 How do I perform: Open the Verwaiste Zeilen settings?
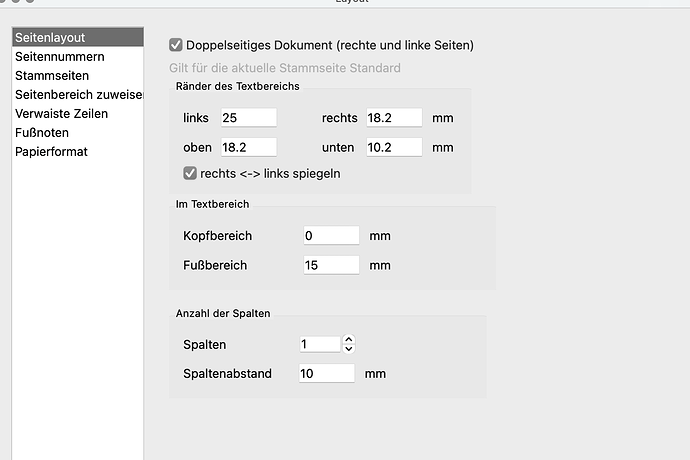click(x=61, y=113)
